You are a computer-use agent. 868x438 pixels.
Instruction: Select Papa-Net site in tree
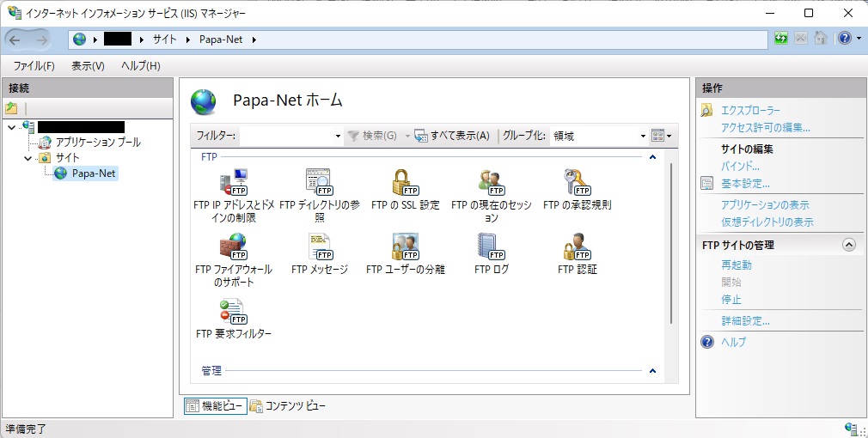pyautogui.click(x=94, y=173)
